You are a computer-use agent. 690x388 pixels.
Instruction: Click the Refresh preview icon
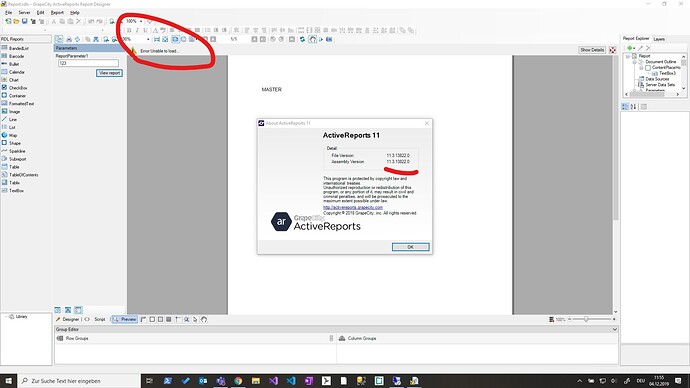point(302,39)
